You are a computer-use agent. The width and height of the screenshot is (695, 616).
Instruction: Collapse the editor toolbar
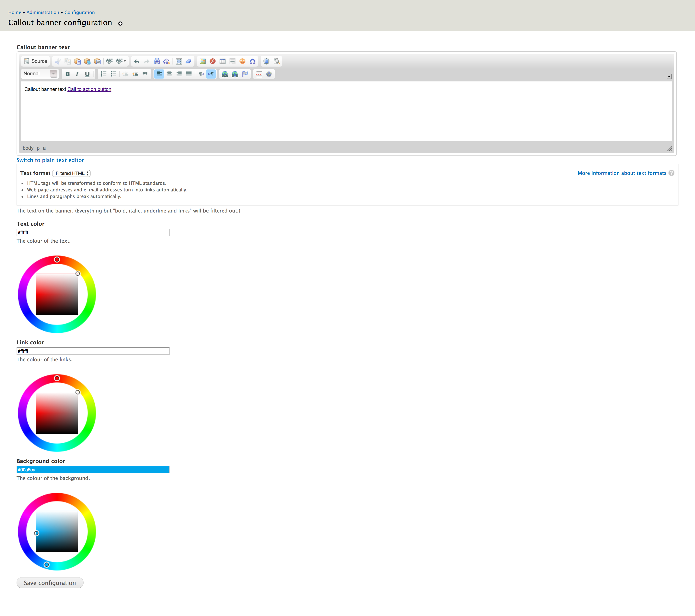[669, 76]
